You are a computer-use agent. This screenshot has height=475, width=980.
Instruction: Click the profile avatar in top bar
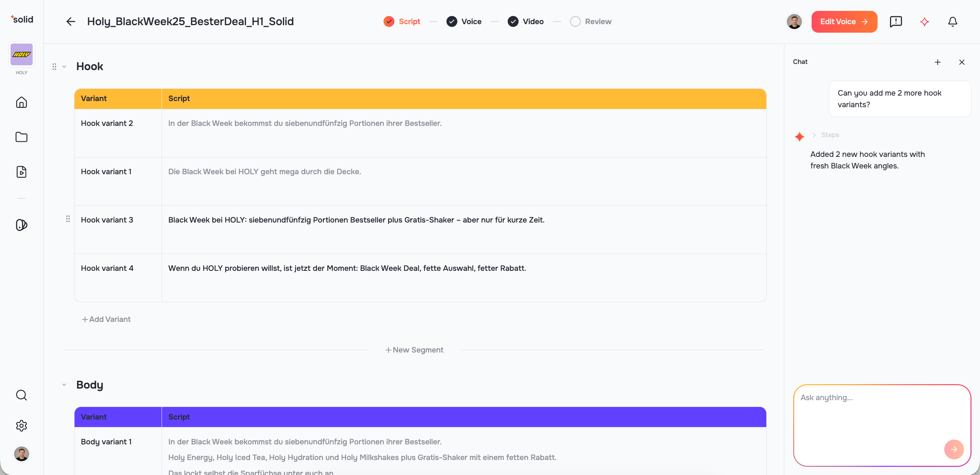click(x=794, y=22)
